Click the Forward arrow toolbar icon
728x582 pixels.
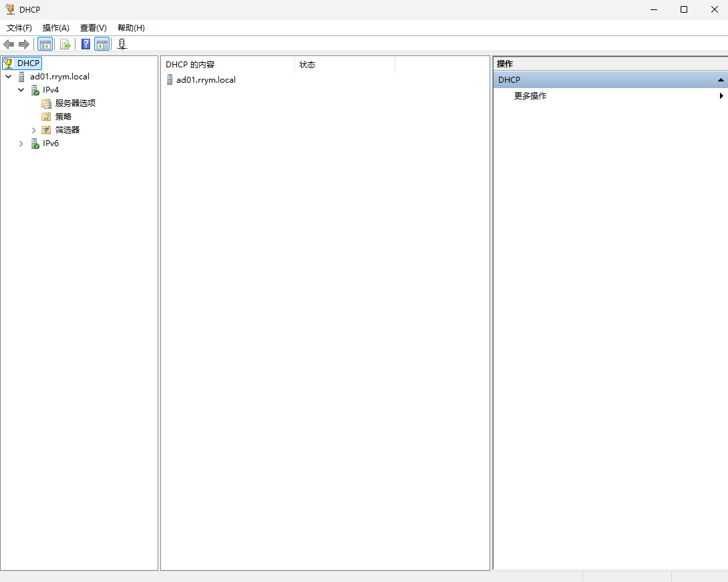[x=24, y=44]
